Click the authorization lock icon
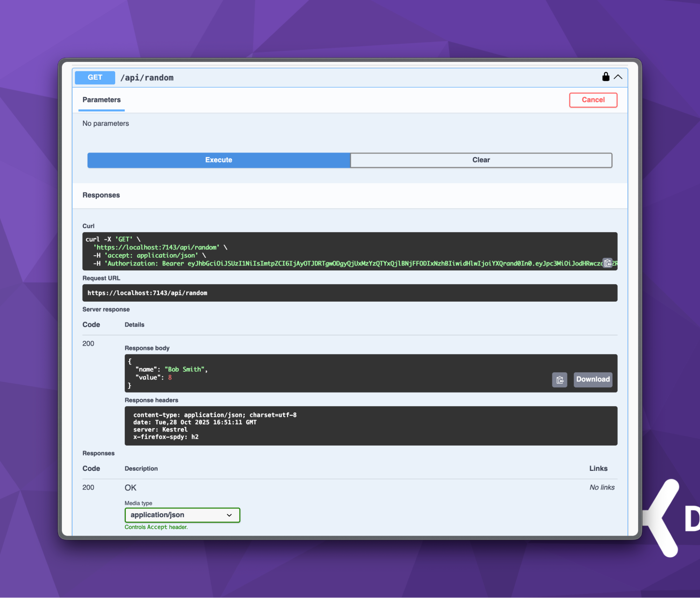The height and width of the screenshot is (598, 700). (605, 77)
